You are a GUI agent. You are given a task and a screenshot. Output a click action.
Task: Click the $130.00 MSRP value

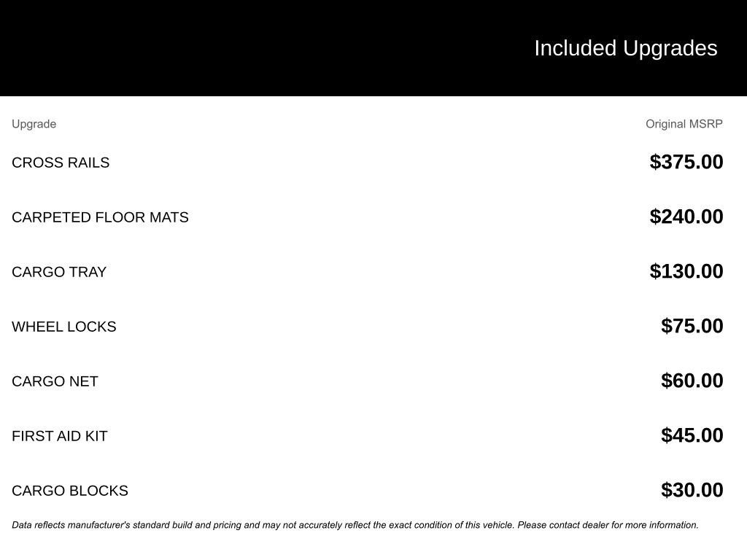(686, 271)
